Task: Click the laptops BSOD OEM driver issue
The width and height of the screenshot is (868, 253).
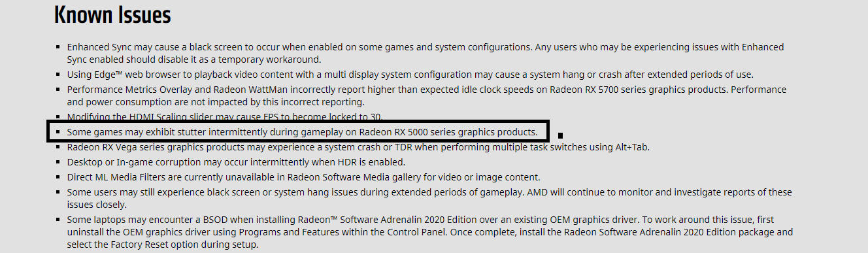Action: (x=429, y=232)
